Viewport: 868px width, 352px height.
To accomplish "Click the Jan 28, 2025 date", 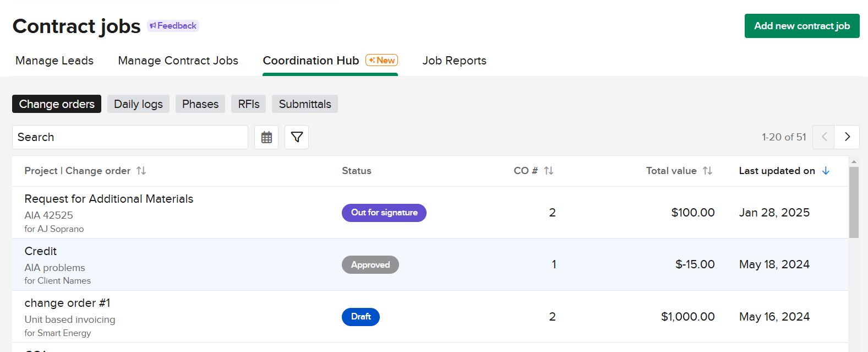I will click(774, 213).
